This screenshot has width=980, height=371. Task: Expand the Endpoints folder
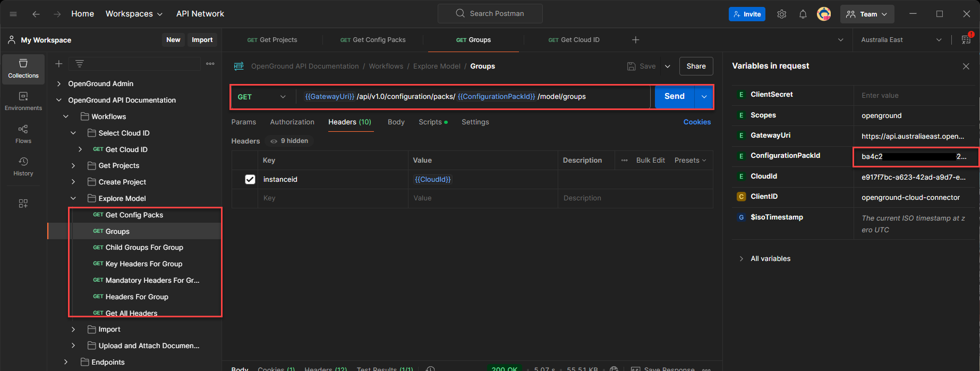coord(66,362)
